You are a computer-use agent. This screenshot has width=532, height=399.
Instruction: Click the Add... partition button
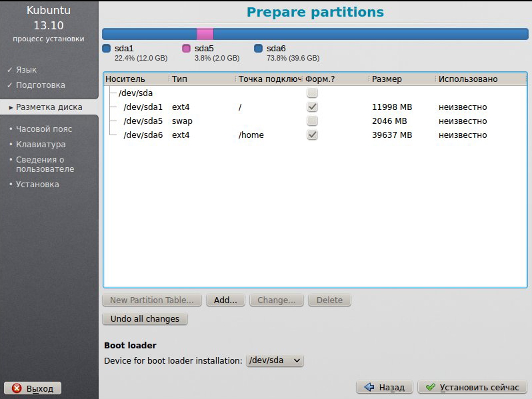[x=225, y=300]
